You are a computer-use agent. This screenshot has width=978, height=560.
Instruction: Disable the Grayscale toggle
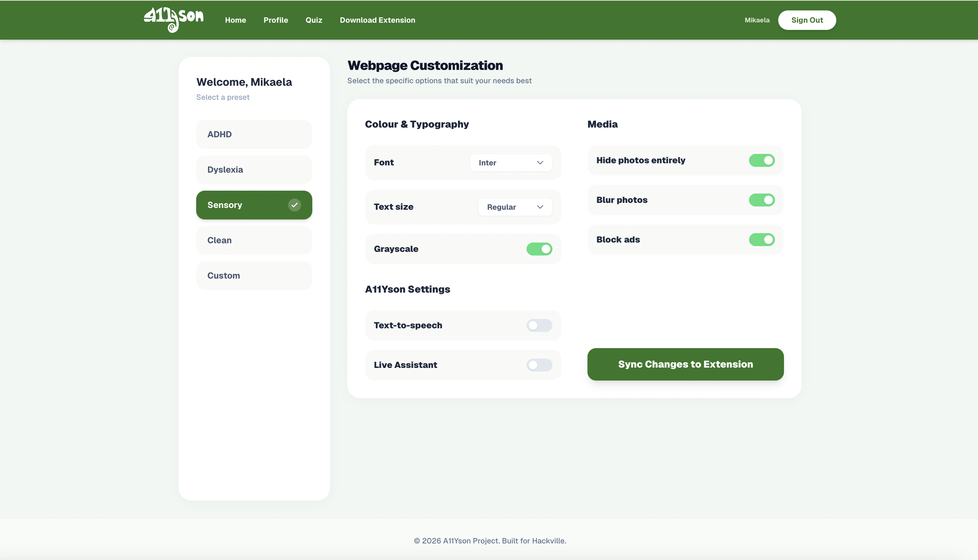point(539,249)
